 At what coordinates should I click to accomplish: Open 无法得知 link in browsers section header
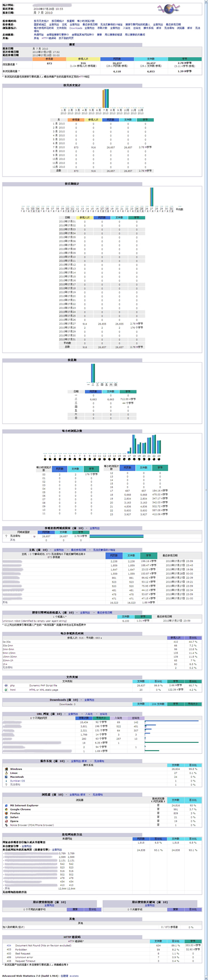point(99,794)
